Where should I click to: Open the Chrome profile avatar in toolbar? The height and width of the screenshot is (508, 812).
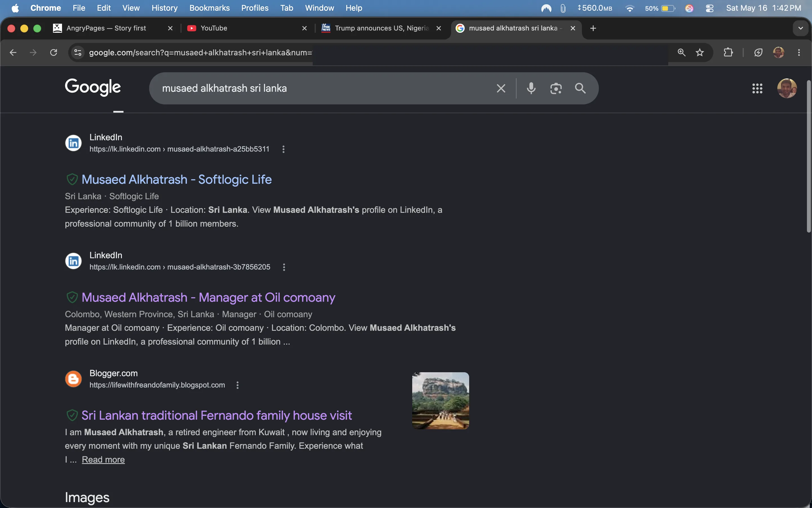pyautogui.click(x=779, y=52)
